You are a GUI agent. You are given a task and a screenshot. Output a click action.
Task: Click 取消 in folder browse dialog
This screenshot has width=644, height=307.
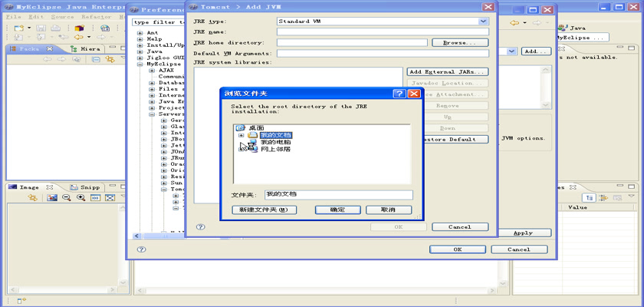click(389, 210)
